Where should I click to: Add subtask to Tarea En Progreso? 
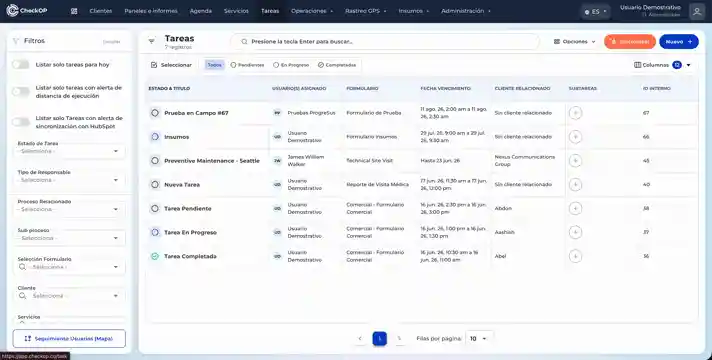pyautogui.click(x=575, y=232)
